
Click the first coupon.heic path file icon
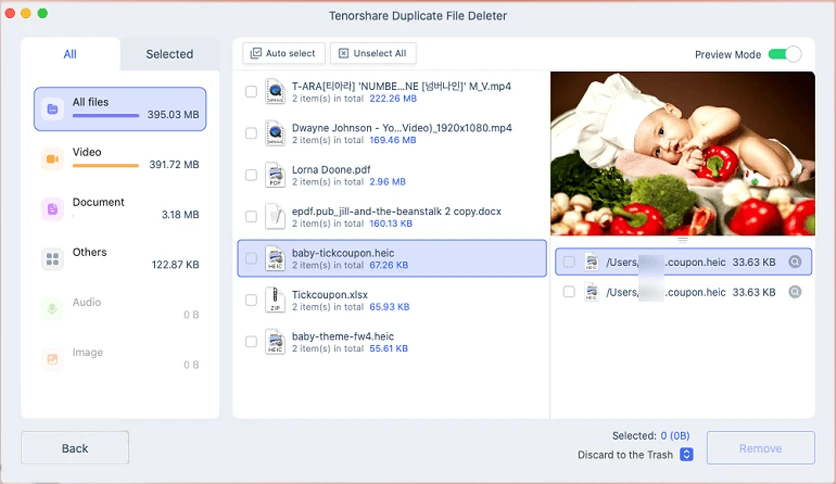pos(591,262)
